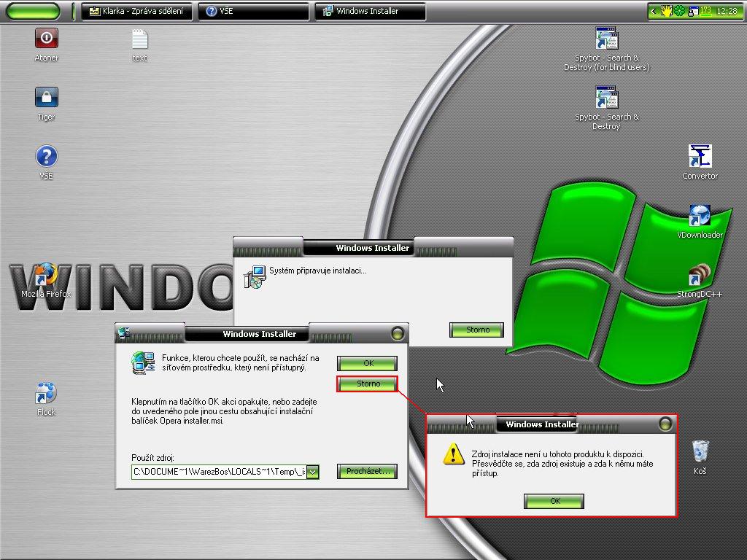Click the VŠE help icon on desktop
747x560 pixels.
46,156
